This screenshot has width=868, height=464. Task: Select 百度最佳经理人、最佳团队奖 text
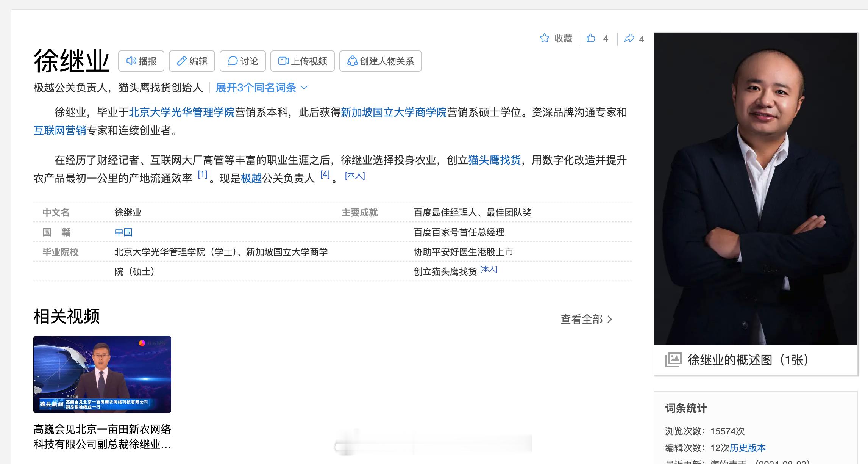473,213
